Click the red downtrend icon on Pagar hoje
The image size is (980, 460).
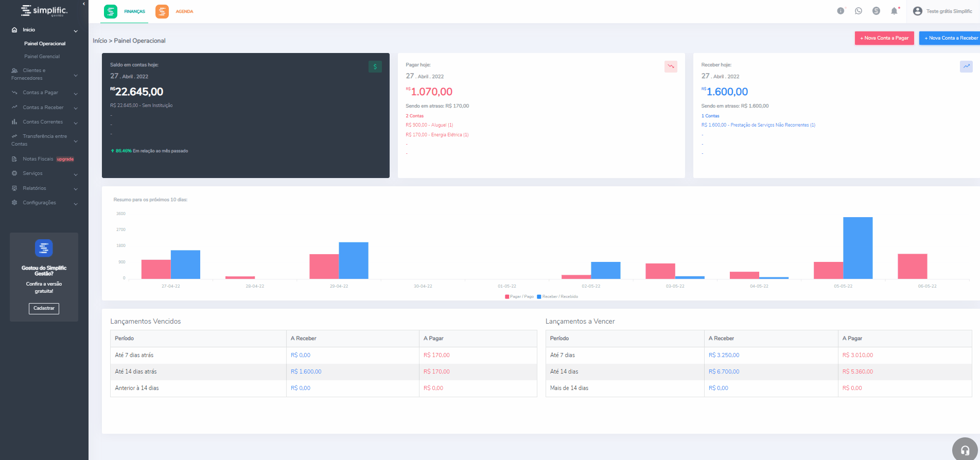(x=671, y=66)
